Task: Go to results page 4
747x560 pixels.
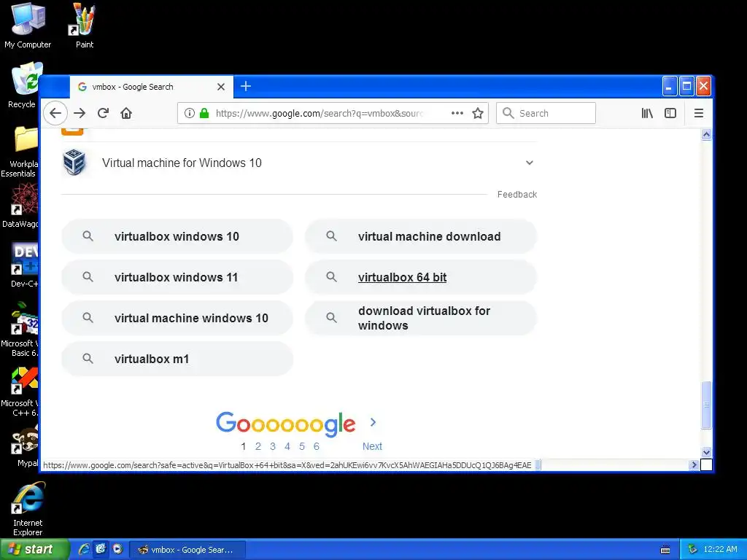Action: click(x=287, y=446)
